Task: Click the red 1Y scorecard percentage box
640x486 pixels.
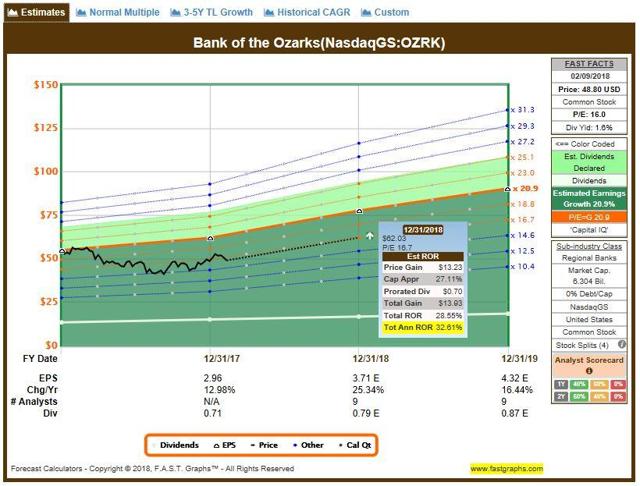Action: pos(618,384)
